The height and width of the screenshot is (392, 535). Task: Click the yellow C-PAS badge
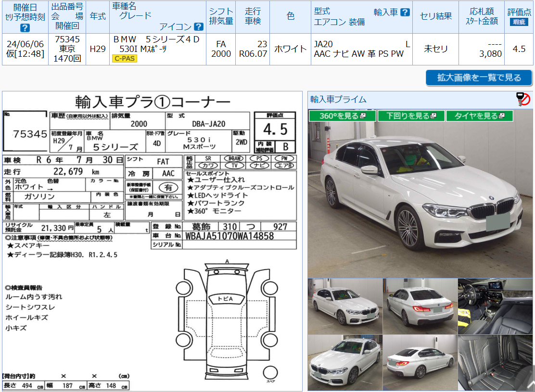pos(125,59)
